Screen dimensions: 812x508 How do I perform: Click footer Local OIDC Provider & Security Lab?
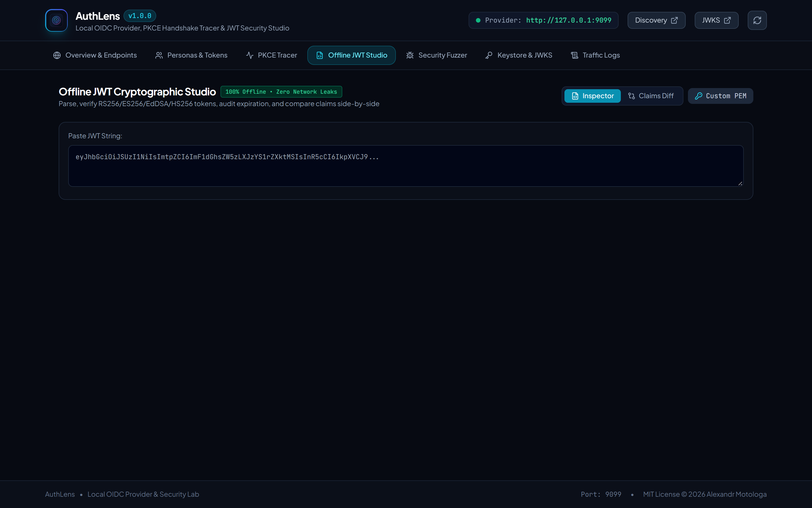[x=143, y=494]
